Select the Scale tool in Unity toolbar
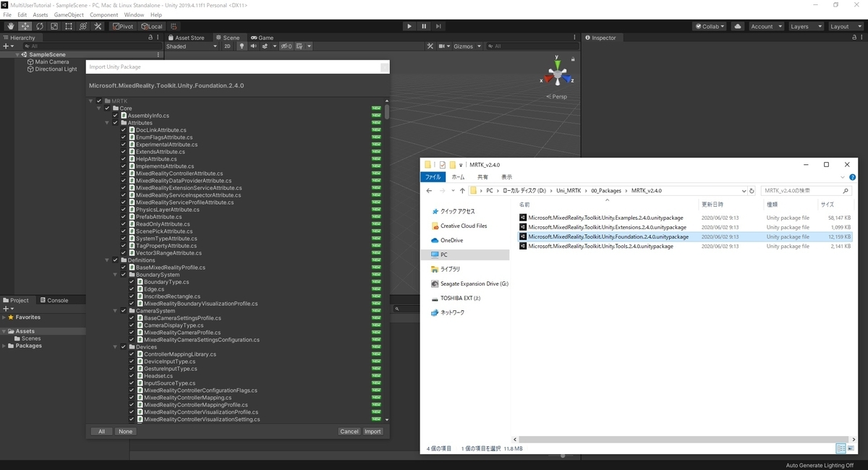The height and width of the screenshot is (470, 868). coord(54,26)
